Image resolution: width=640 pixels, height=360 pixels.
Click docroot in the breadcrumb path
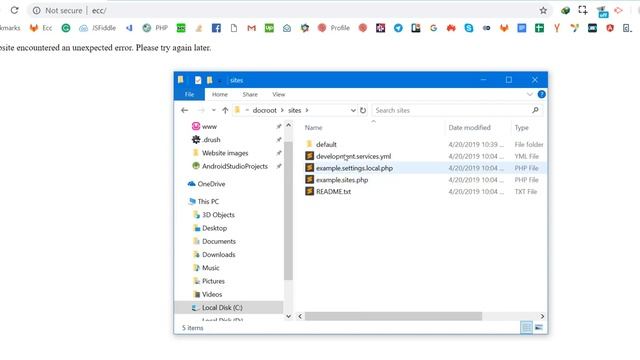[x=264, y=110]
